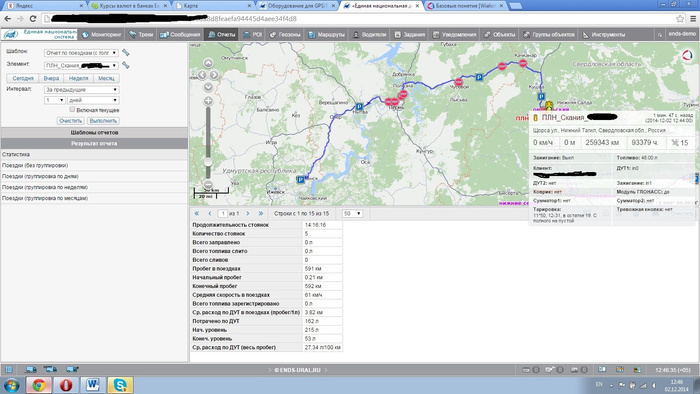The height and width of the screenshot is (394, 700).
Task: Click the parking marker near Нытва
Action: (359, 107)
